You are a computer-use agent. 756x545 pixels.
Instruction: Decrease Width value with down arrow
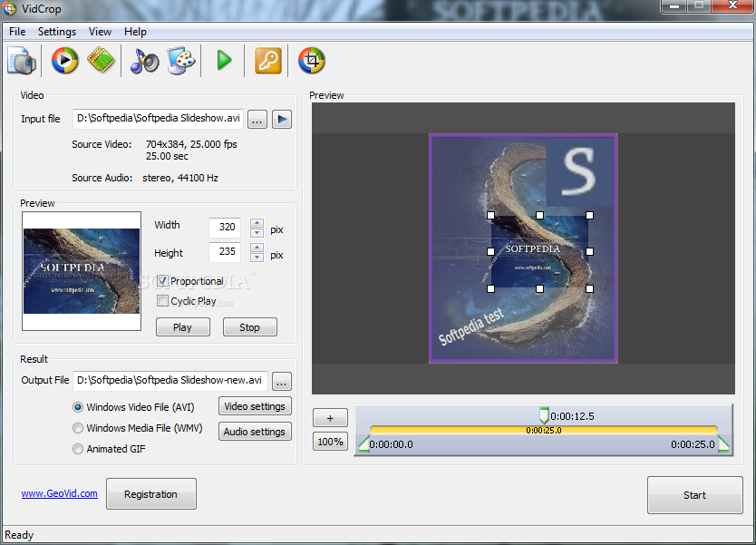(x=257, y=232)
